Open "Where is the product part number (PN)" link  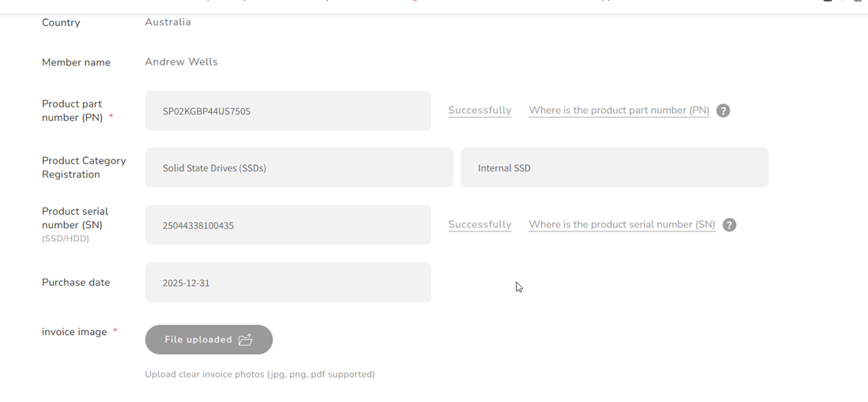(x=618, y=111)
